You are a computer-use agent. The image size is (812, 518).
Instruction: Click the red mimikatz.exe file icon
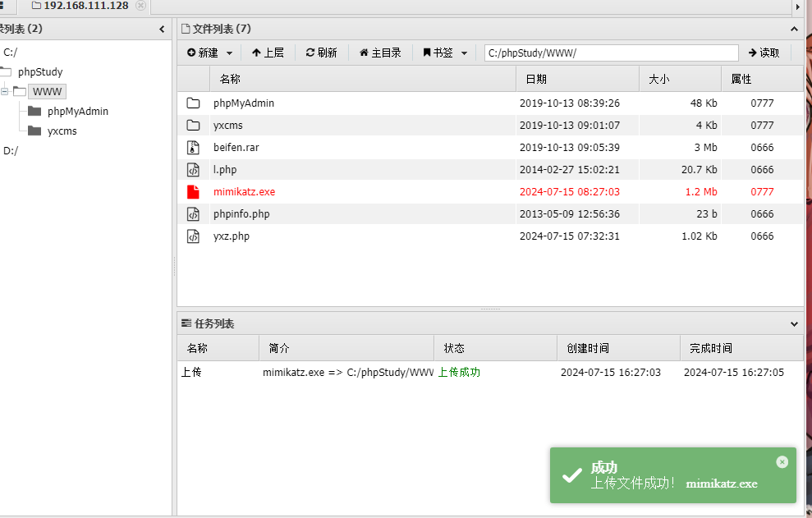tap(193, 192)
